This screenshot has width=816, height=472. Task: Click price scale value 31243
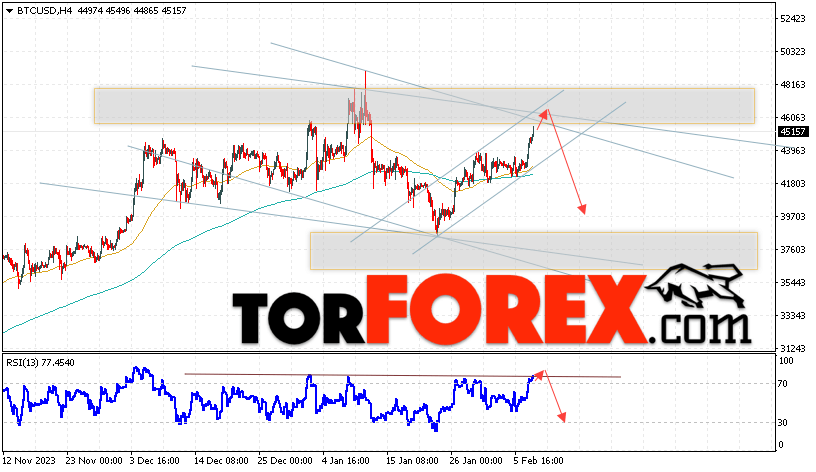click(793, 349)
